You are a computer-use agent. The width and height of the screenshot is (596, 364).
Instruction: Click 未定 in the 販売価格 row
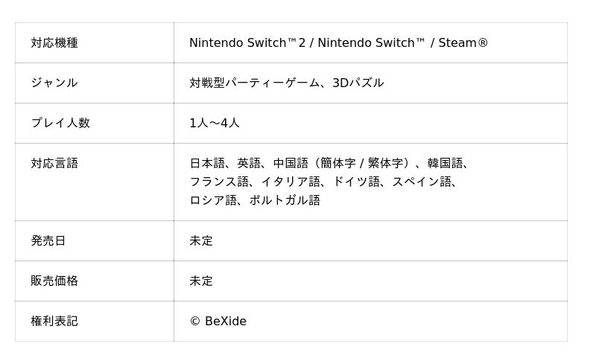point(201,281)
